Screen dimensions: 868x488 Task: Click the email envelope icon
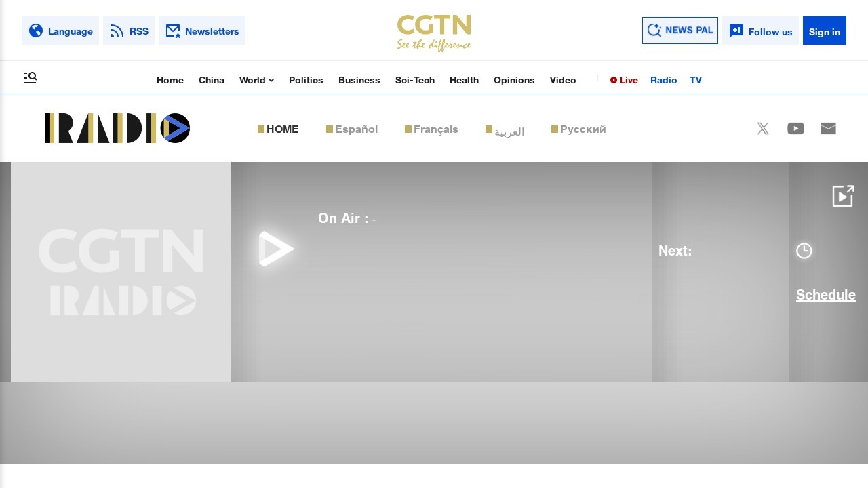pos(828,129)
